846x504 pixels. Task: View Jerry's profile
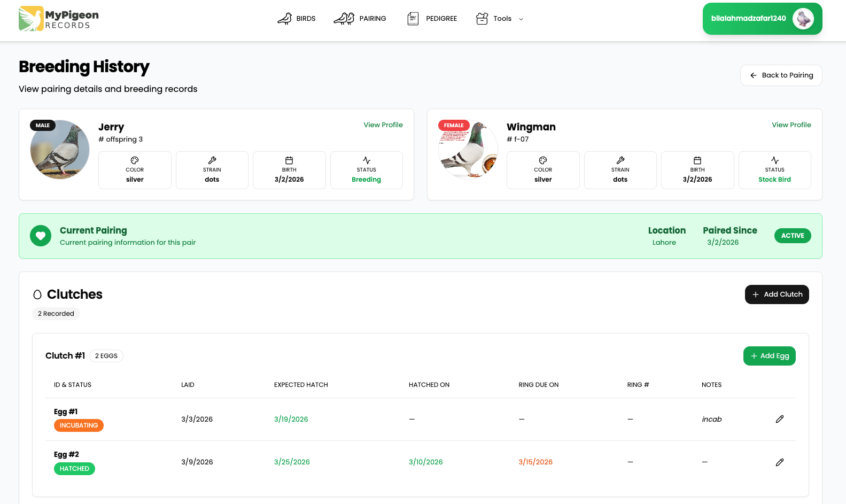383,125
